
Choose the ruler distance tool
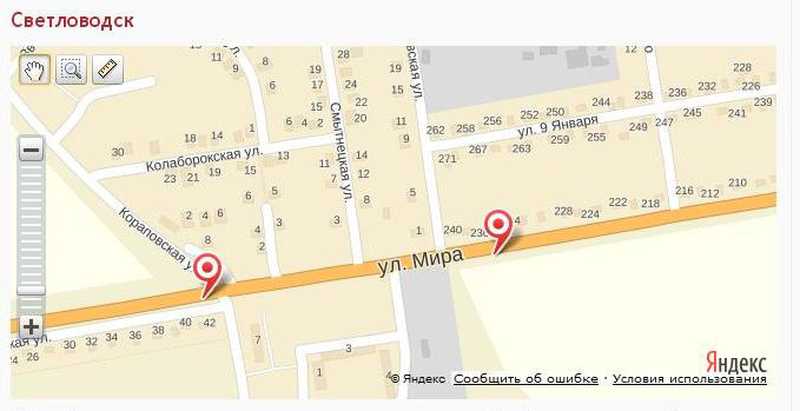(x=108, y=69)
